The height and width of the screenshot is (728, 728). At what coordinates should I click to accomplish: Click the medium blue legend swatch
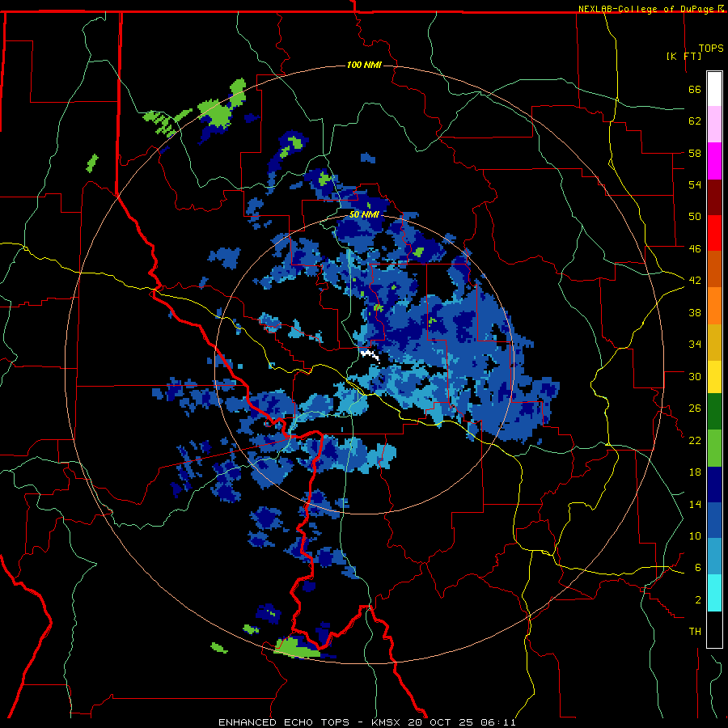click(x=714, y=520)
